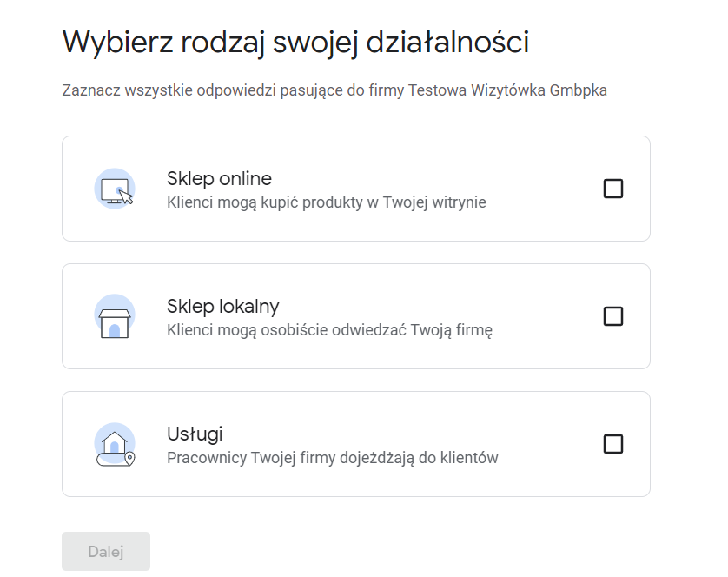Select the 'Usługi' title text
This screenshot has width=728, height=577.
tap(195, 434)
